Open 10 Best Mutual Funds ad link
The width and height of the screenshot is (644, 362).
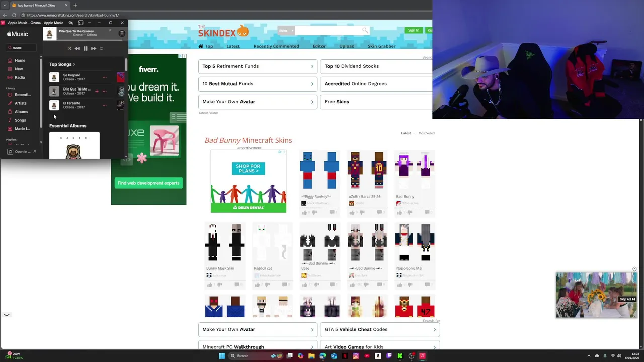(258, 84)
